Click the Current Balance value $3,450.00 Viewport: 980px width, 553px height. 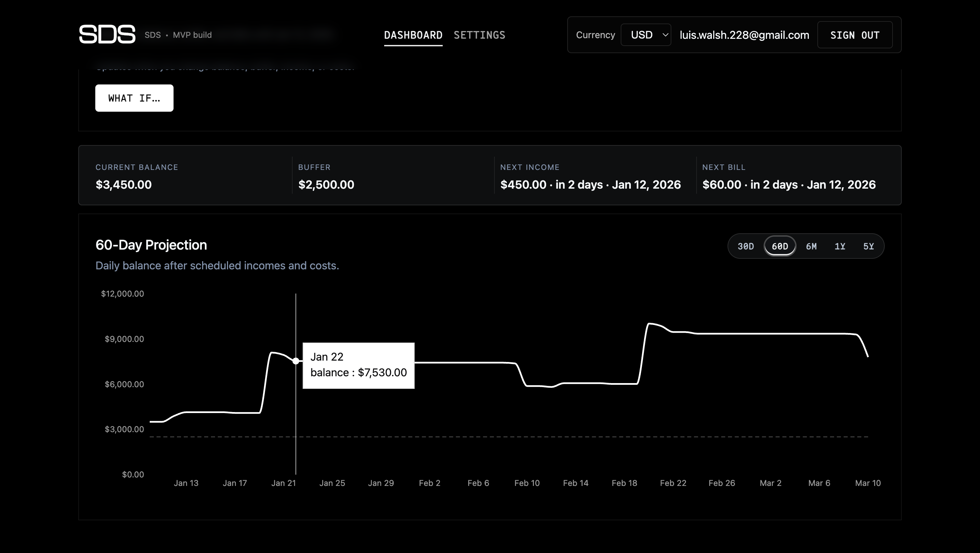[123, 185]
